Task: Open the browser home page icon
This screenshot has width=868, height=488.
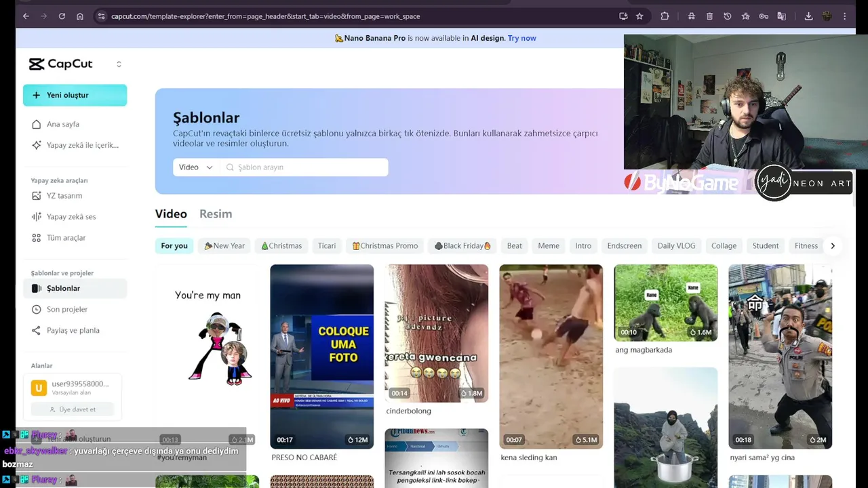Action: [x=80, y=16]
